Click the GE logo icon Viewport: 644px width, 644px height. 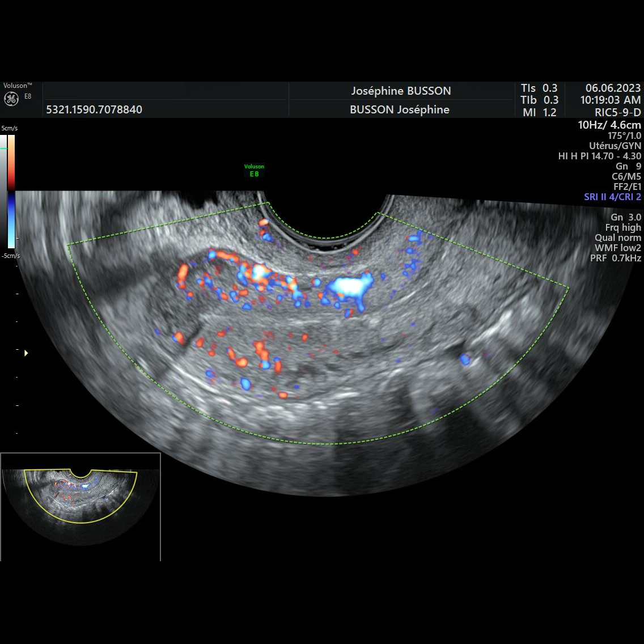(11, 99)
